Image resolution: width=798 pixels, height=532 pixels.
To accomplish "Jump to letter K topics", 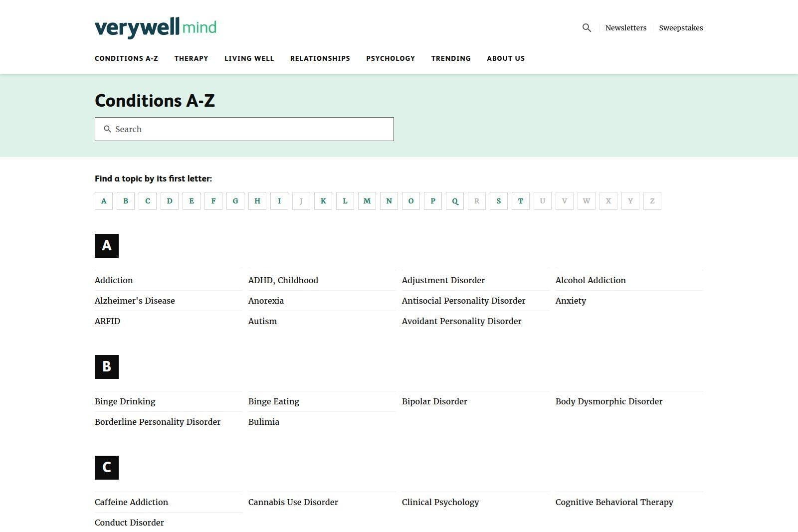I will coord(323,201).
